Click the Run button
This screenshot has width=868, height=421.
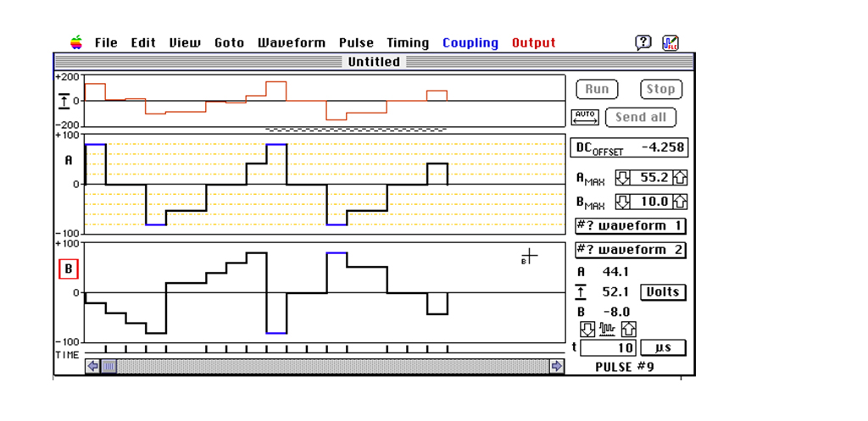[x=597, y=89]
